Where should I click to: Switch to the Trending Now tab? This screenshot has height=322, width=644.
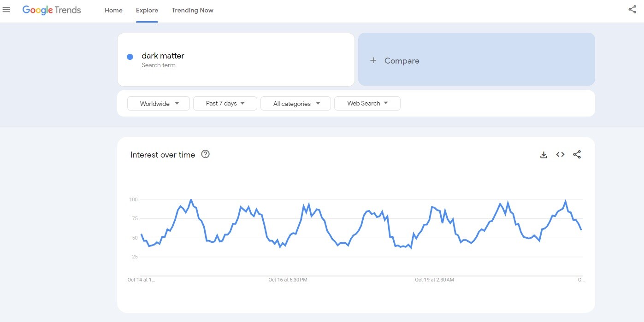coord(192,10)
